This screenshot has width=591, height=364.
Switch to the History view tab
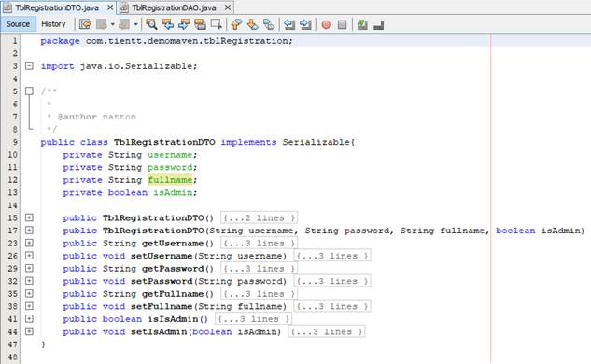pos(53,24)
